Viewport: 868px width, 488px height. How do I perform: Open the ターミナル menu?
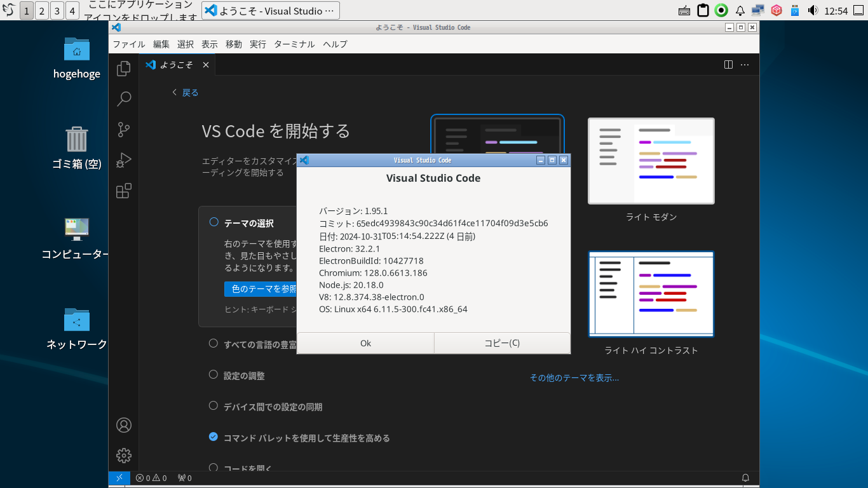(x=294, y=44)
